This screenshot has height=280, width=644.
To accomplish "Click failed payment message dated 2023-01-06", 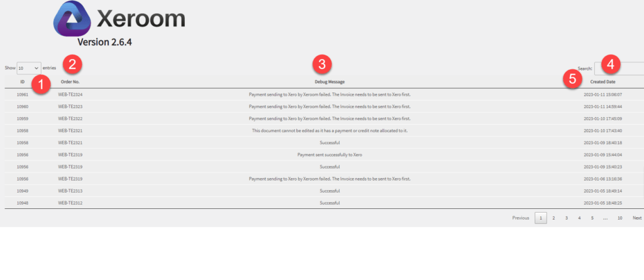I will coord(330,179).
